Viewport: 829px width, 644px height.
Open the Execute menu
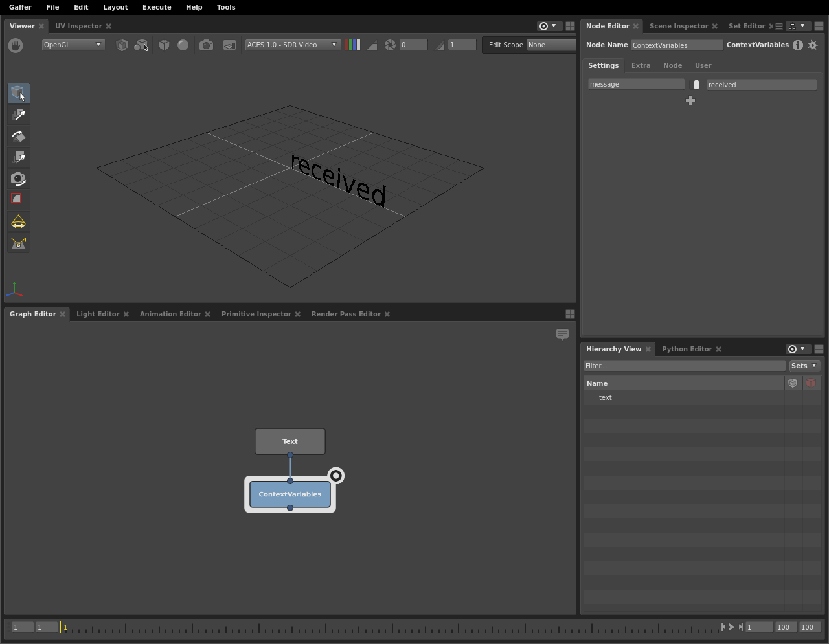pyautogui.click(x=157, y=7)
